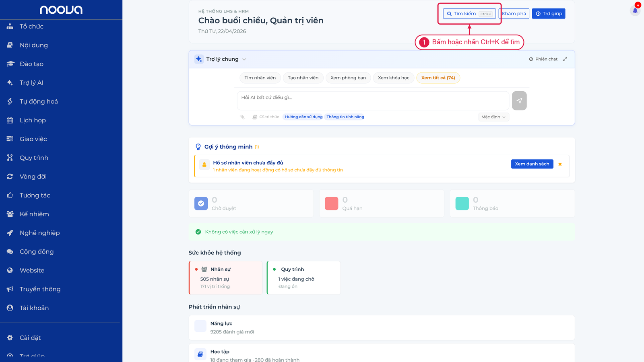Open Phiên chat sessions list
Image resolution: width=644 pixels, height=362 pixels.
[x=543, y=59]
